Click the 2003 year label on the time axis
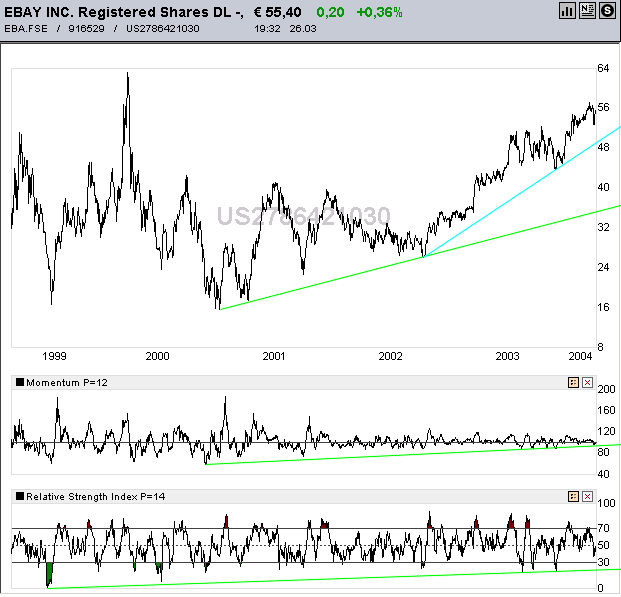 tap(507, 356)
